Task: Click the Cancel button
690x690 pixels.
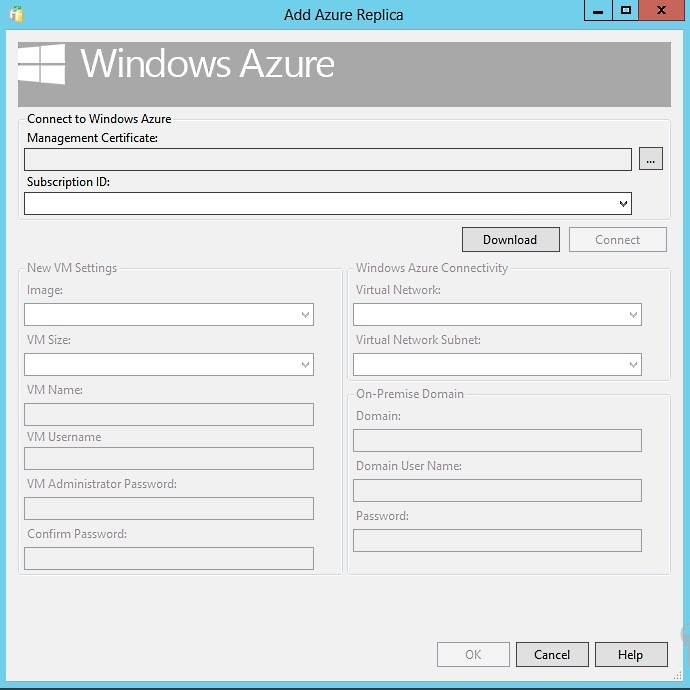Action: coord(552,655)
